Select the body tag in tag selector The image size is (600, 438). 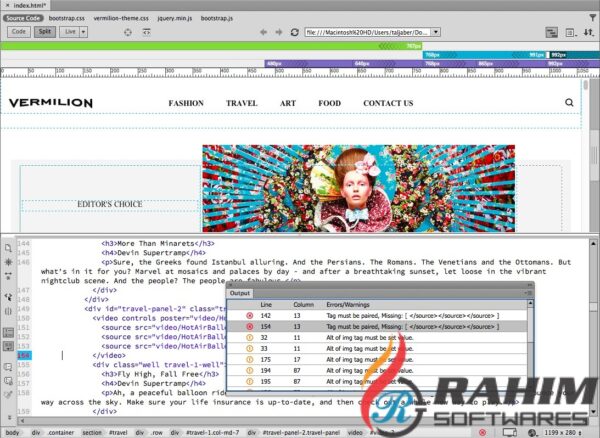click(x=12, y=433)
